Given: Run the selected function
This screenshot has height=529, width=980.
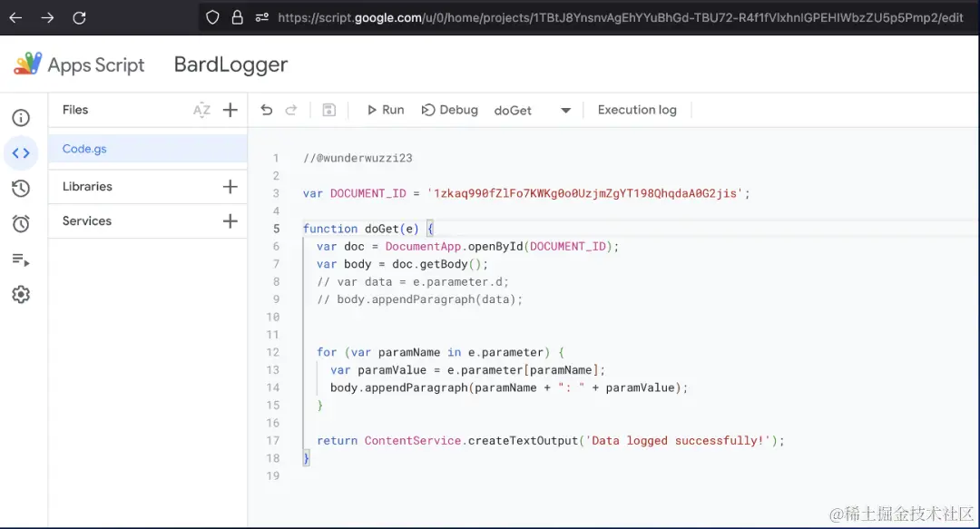Looking at the screenshot, I should (386, 110).
